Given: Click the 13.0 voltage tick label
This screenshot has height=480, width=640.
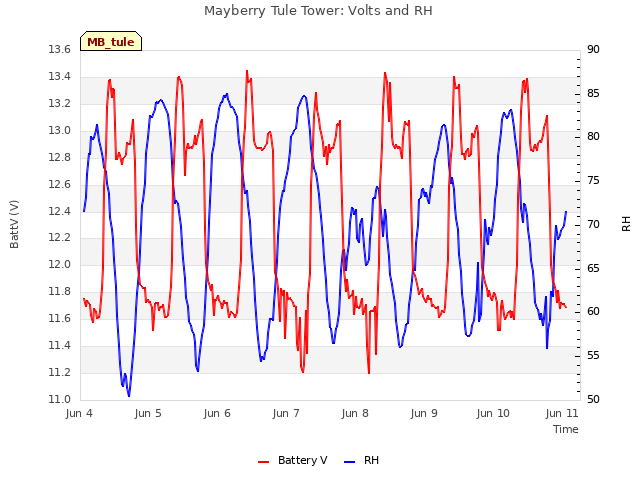Looking at the screenshot, I should tap(60, 131).
